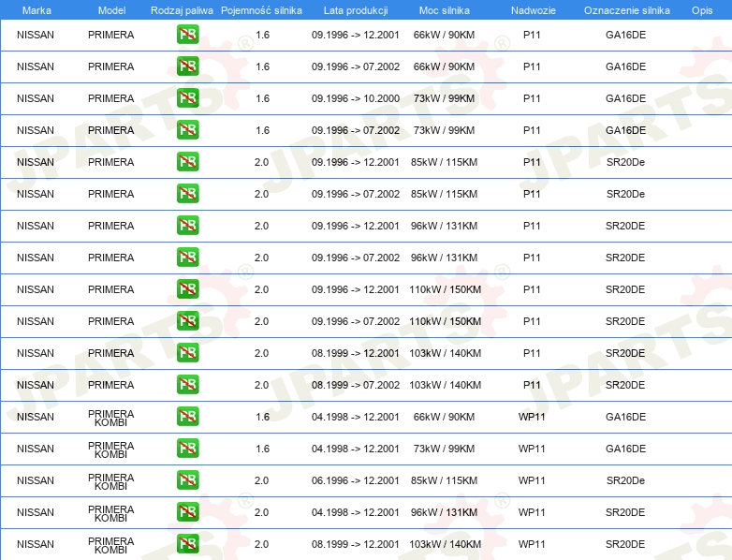Click fuel icon in P11 85kW row ending 12.2001
The image size is (732, 560).
click(187, 162)
